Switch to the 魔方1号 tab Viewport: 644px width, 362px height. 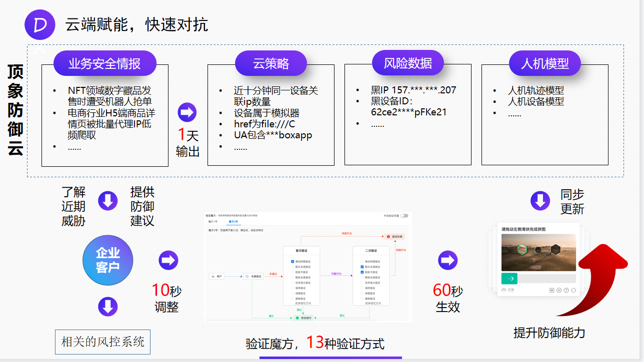[213, 222]
